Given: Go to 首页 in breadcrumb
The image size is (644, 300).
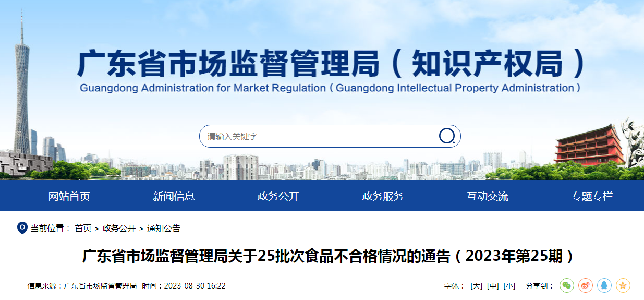Looking at the screenshot, I should click(x=83, y=228).
